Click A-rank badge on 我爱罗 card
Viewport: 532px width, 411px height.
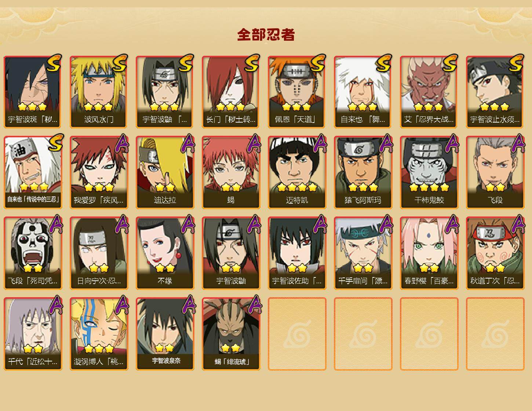[121, 143]
